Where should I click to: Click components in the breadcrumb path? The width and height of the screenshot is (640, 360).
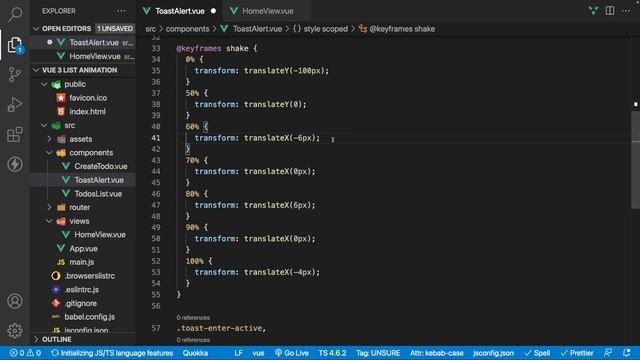click(187, 29)
